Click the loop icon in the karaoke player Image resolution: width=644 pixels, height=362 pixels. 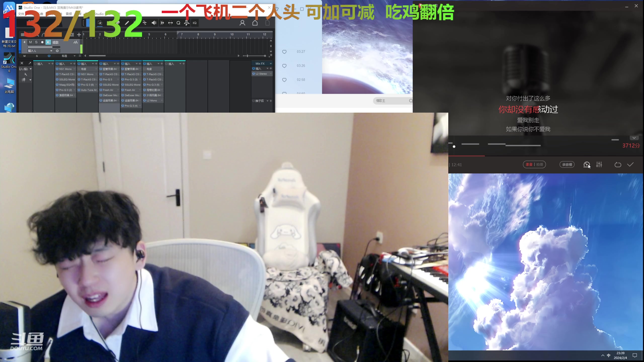pos(618,165)
